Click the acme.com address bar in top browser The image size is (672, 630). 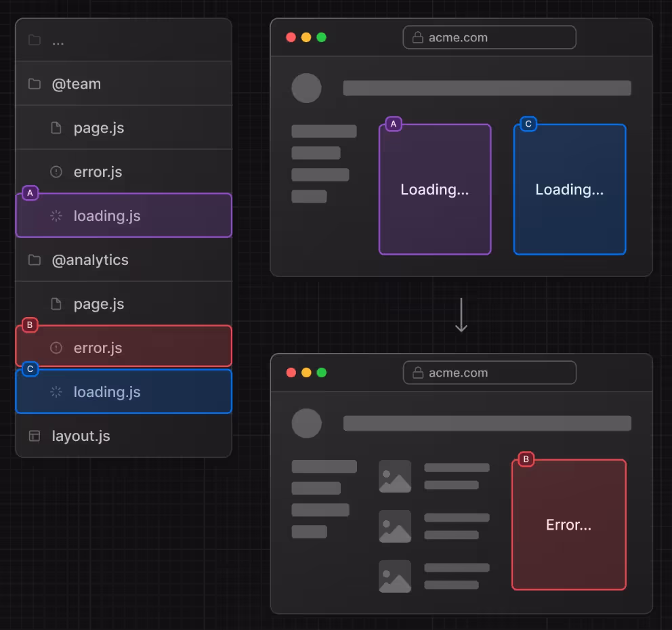click(x=489, y=37)
